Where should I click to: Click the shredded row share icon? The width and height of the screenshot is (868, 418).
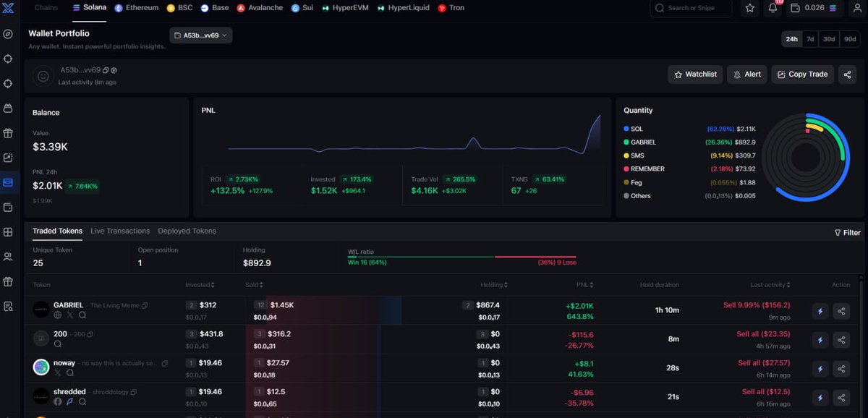842,398
